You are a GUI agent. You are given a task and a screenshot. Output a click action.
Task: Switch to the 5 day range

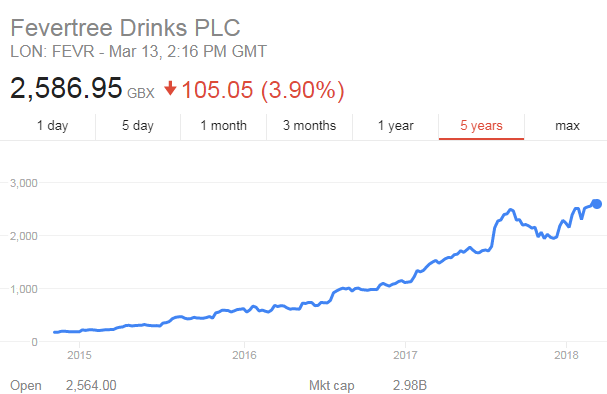click(138, 126)
